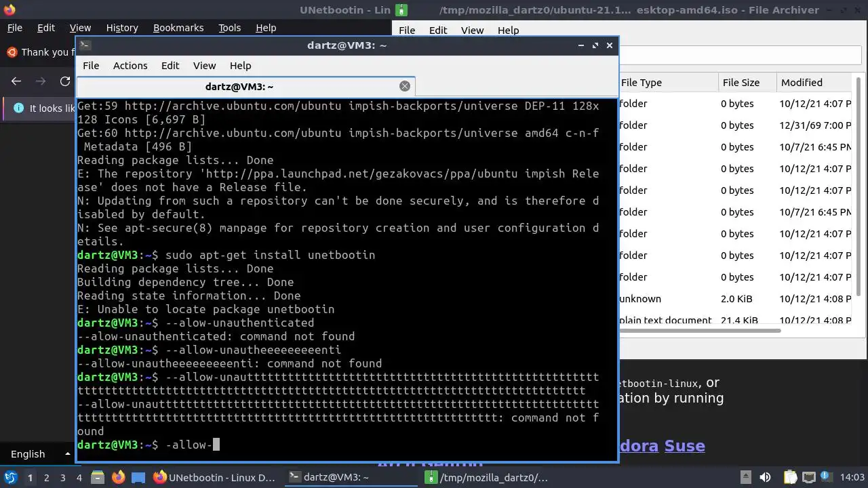Open File Archiver Edit menu

(x=438, y=30)
